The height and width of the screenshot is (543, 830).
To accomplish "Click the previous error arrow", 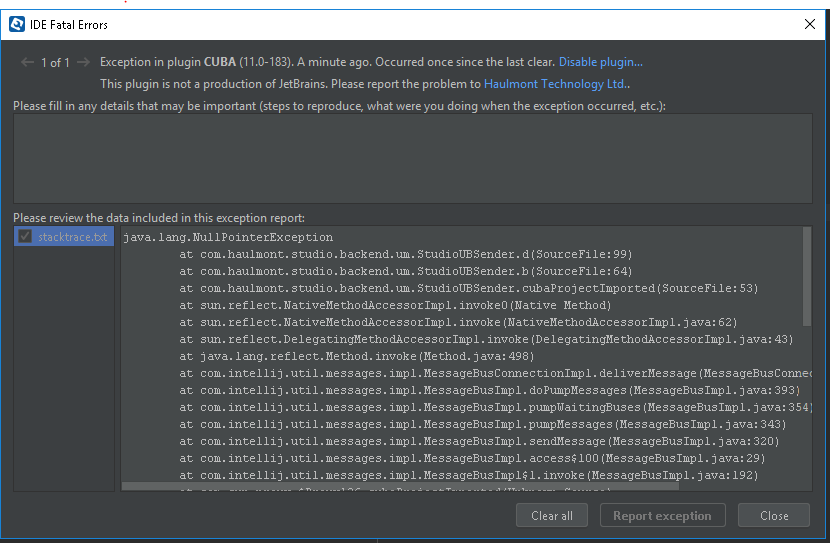I will tap(28, 63).
